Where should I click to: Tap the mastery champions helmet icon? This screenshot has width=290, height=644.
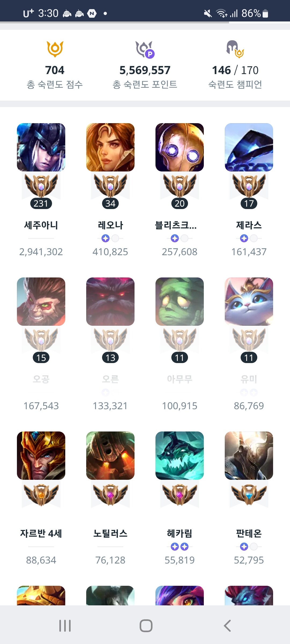pos(235,49)
